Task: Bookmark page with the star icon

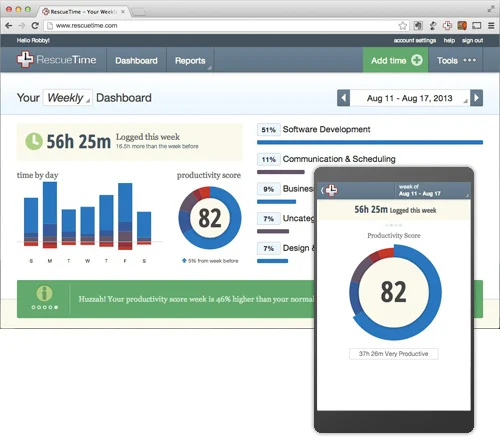Action: click(x=403, y=25)
